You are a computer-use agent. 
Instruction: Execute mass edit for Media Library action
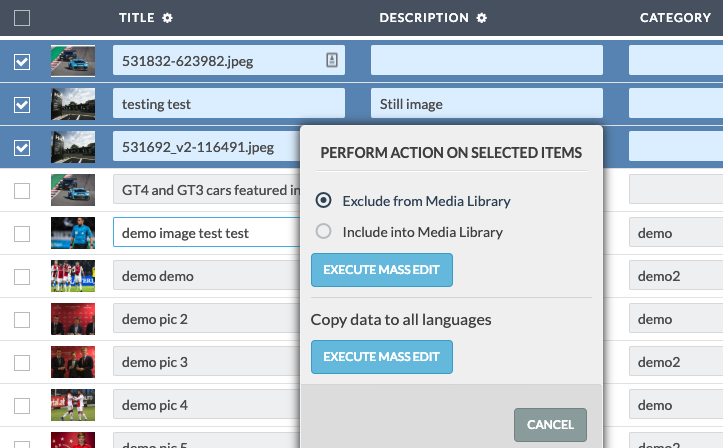pyautogui.click(x=382, y=270)
